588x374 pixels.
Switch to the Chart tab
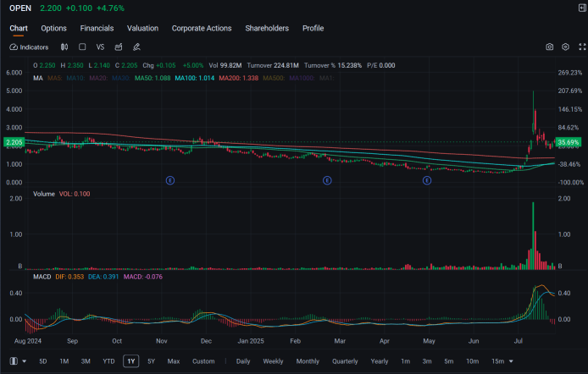click(x=19, y=29)
